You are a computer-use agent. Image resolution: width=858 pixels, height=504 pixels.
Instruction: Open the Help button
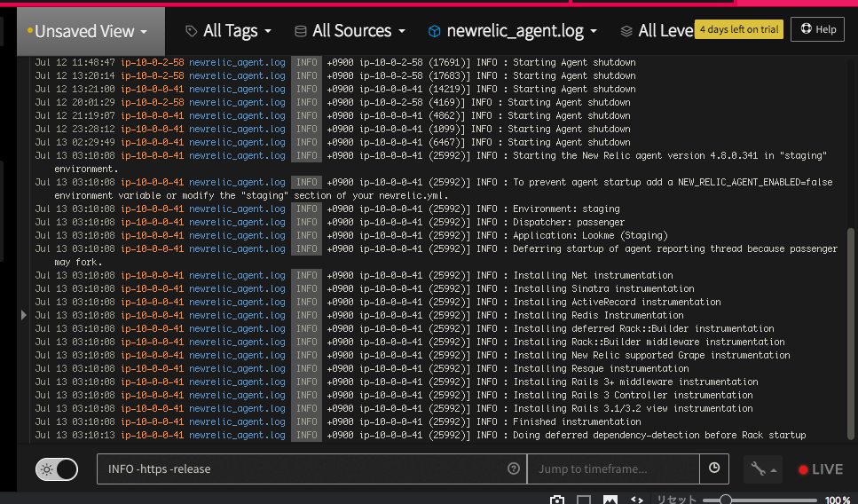coord(818,29)
